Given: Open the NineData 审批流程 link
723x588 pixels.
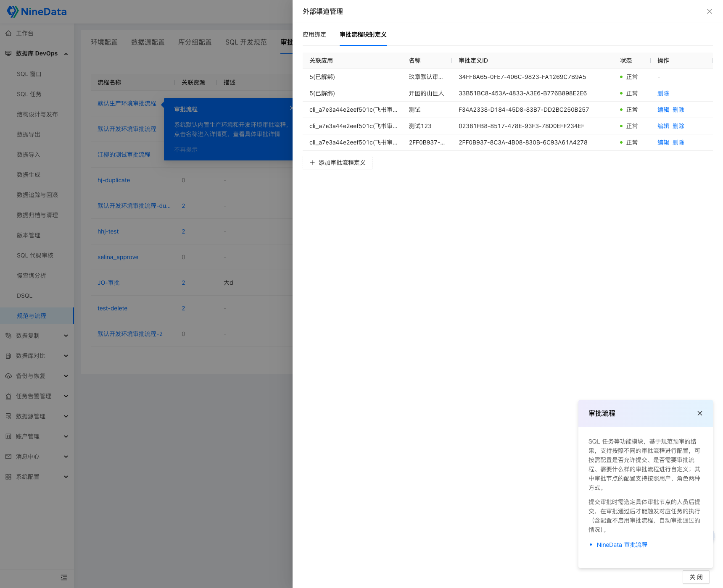Looking at the screenshot, I should tap(622, 544).
